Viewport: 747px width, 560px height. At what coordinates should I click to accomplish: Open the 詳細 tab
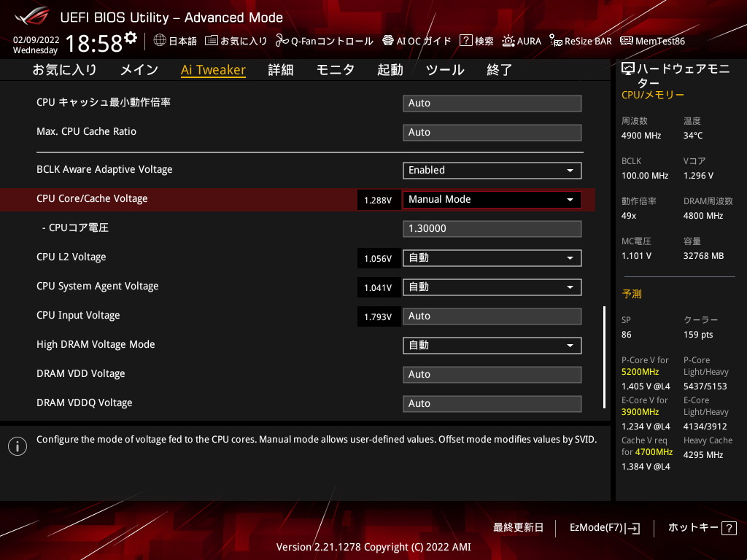tap(281, 70)
